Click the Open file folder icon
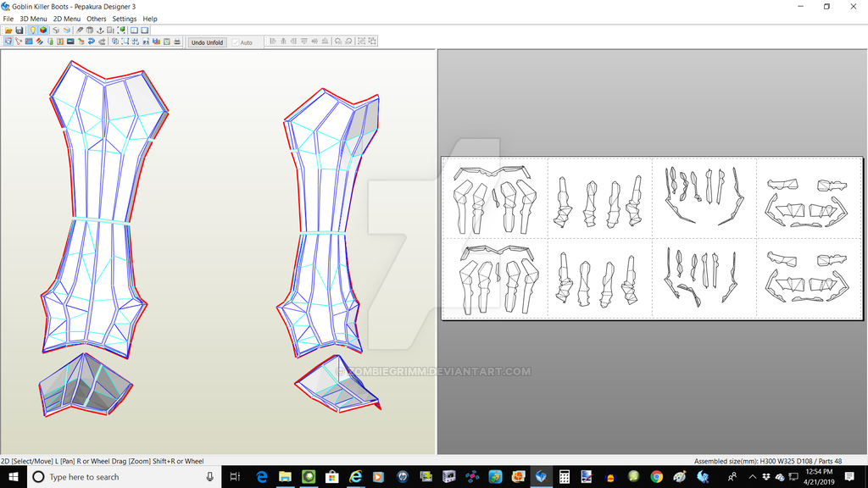This screenshot has width=868, height=488. (x=8, y=30)
